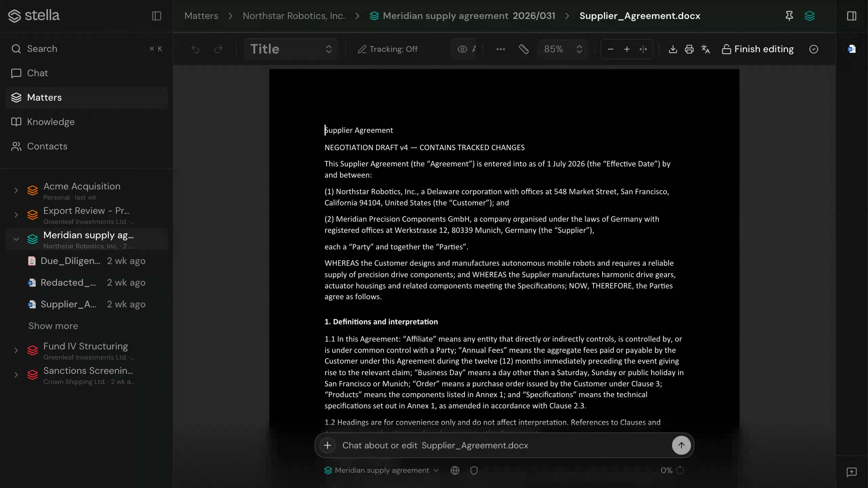This screenshot has height=488, width=868.
Task: Click the Due_Diligence PDF file icon
Action: point(32,261)
